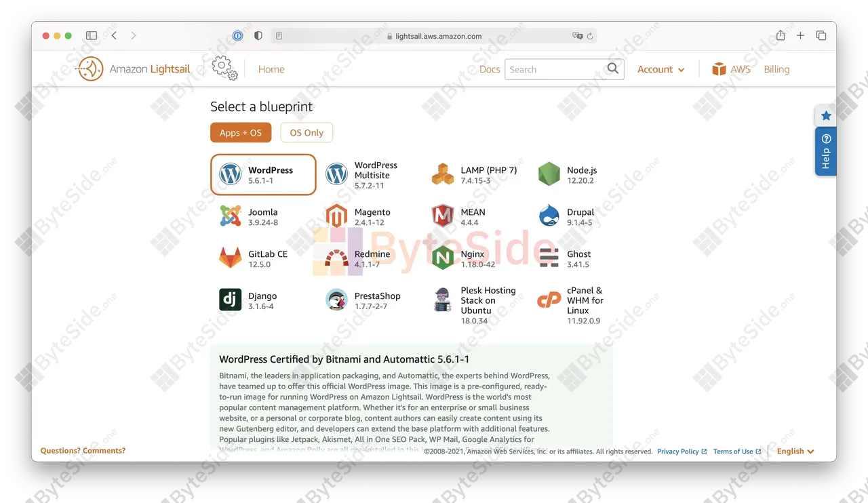Viewport: 868px width, 503px height.
Task: Select the Django blueprint icon
Action: pyautogui.click(x=231, y=300)
